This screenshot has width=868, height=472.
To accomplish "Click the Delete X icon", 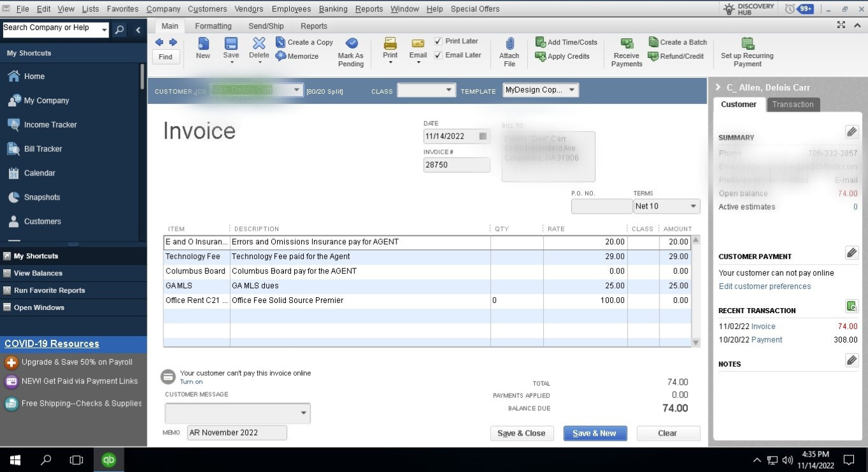I will 259,43.
